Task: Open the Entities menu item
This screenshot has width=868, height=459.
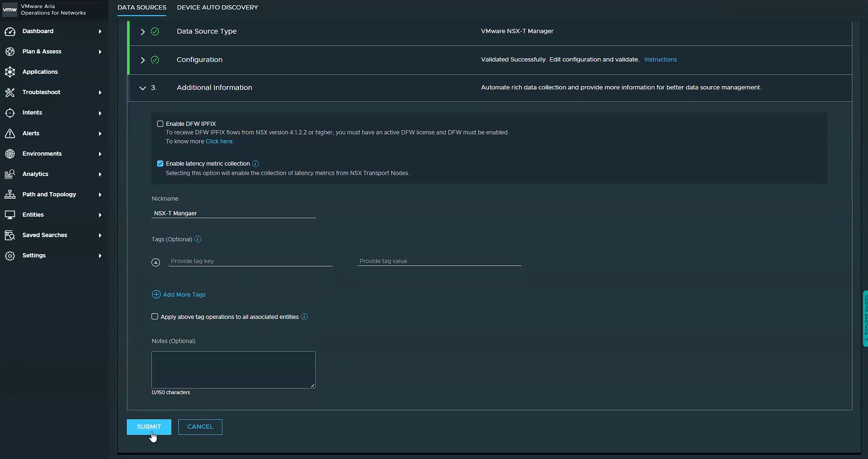Action: point(33,215)
